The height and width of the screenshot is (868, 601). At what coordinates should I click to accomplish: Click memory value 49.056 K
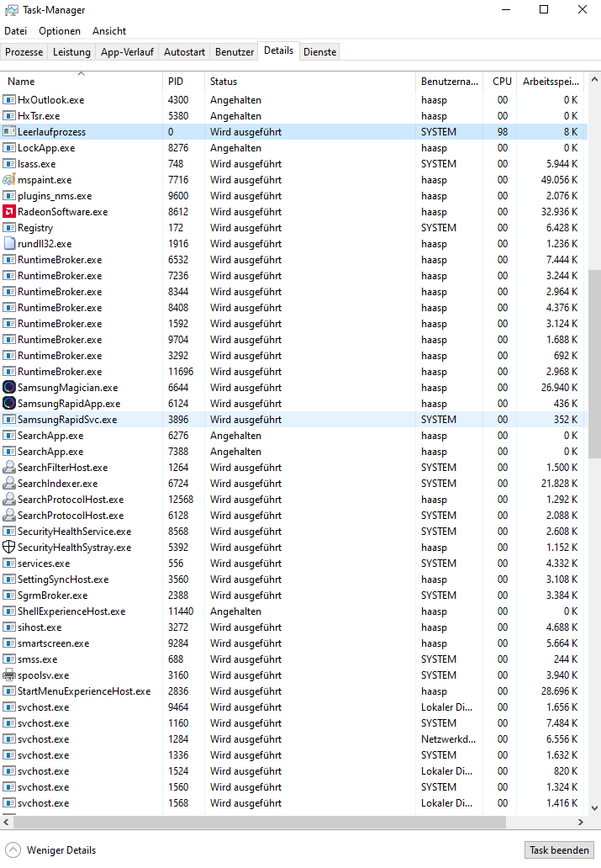point(559,180)
